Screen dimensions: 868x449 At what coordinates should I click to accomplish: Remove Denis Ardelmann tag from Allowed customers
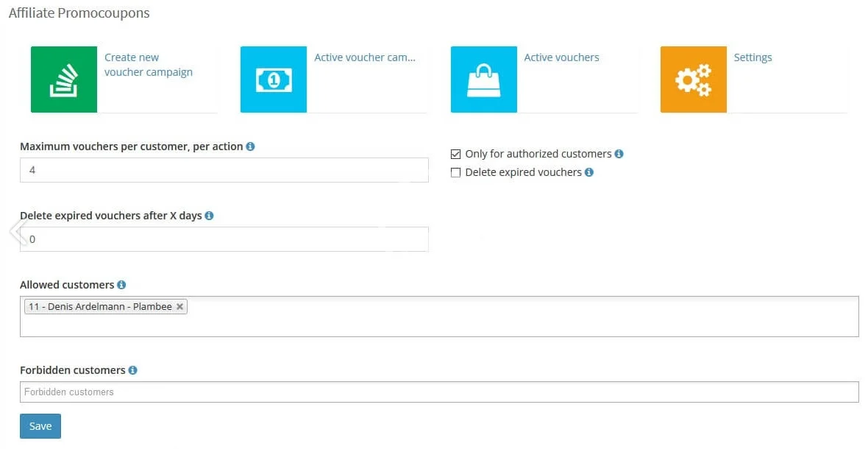(179, 307)
